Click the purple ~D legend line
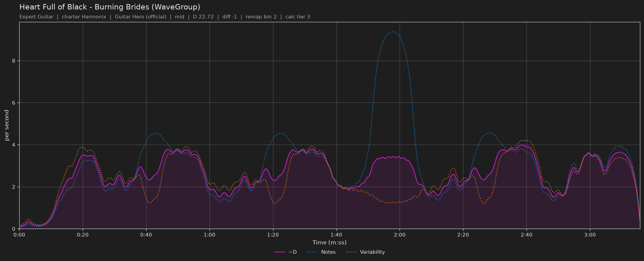This screenshot has width=644, height=261. click(279, 252)
